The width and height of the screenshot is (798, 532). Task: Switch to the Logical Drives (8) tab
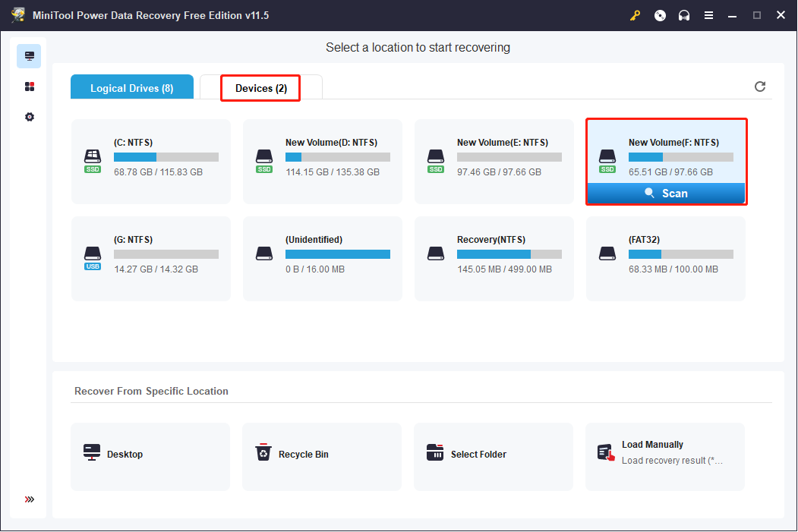click(132, 87)
